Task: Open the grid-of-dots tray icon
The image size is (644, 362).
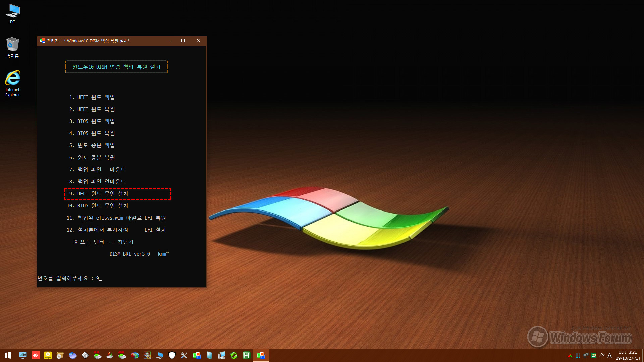Action: tap(578, 356)
